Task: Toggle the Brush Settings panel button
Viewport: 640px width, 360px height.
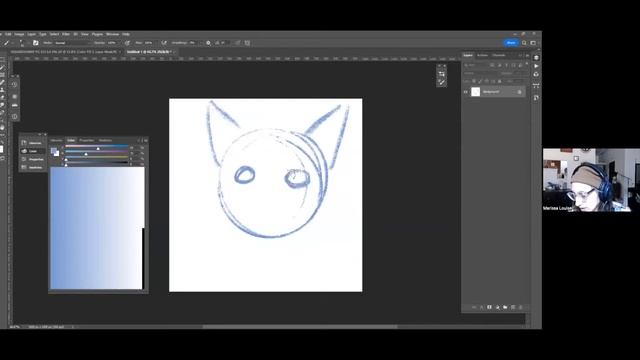Action: 36,43
